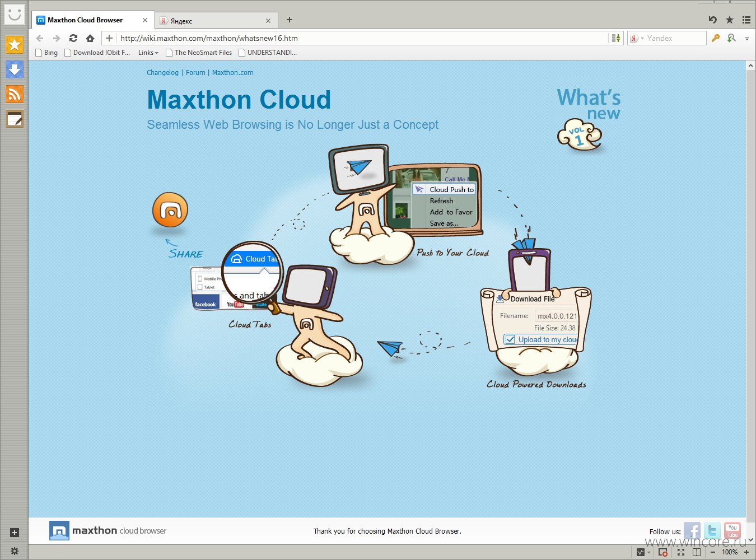Viewport: 756px width, 560px height.
Task: Open the Forum link
Action: click(x=195, y=73)
